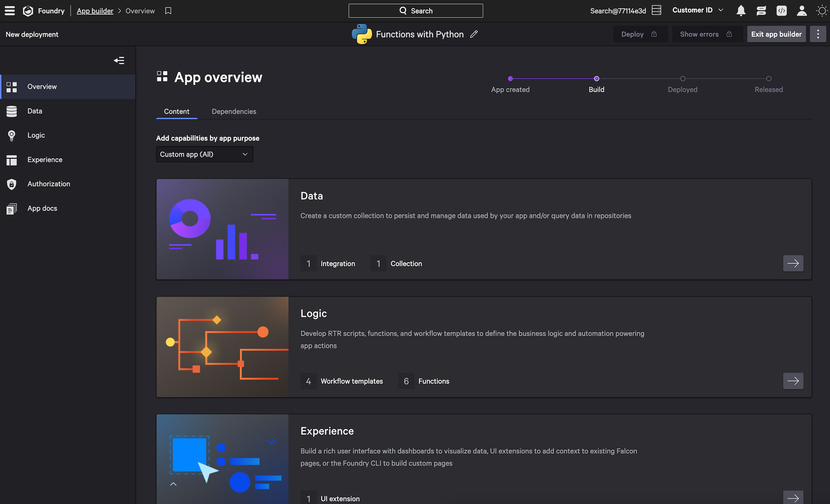This screenshot has width=830, height=504.
Task: Click the Exit app builder button
Action: pos(776,34)
